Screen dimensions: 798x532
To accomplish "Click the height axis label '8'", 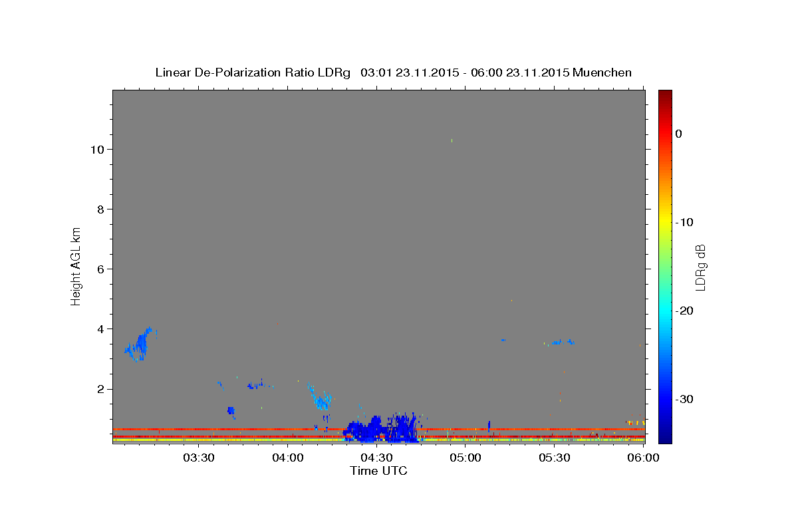I will (101, 209).
